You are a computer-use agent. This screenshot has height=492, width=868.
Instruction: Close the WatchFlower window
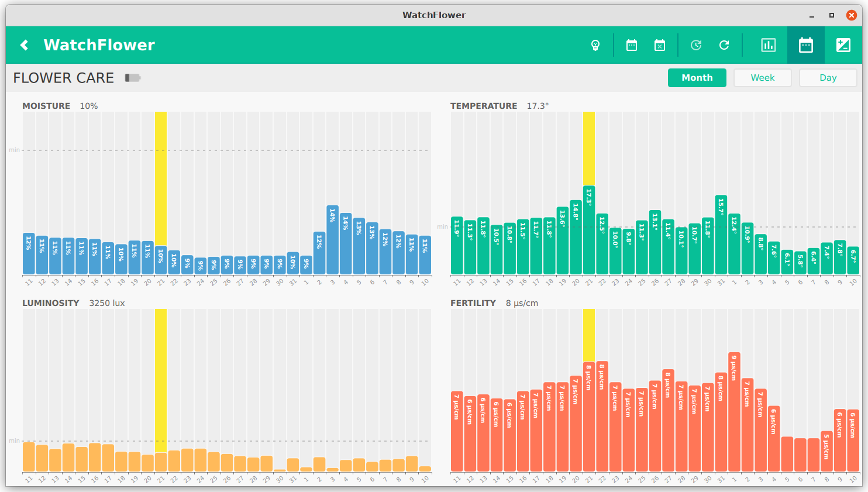tap(852, 15)
